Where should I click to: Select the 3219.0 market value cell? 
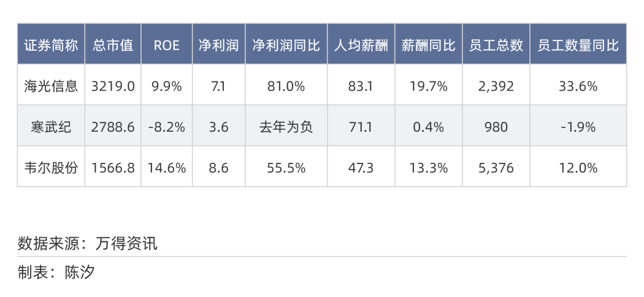click(113, 86)
